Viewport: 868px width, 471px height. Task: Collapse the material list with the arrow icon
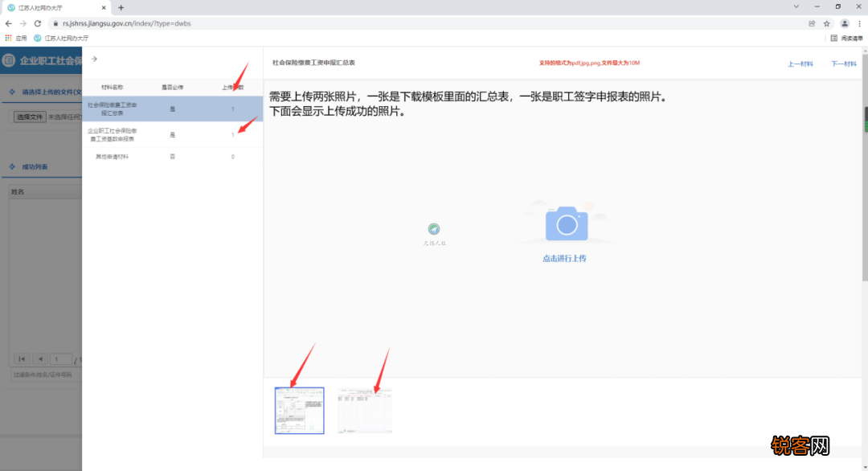coord(94,59)
